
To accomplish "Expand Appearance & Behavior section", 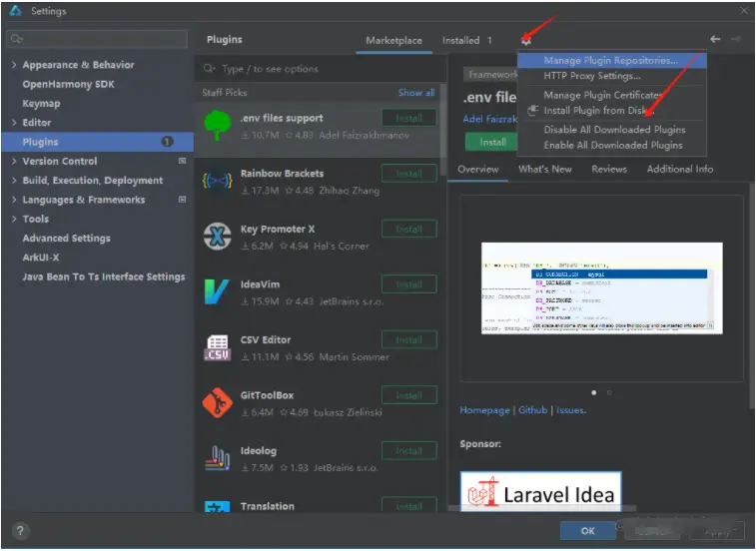I will click(14, 65).
